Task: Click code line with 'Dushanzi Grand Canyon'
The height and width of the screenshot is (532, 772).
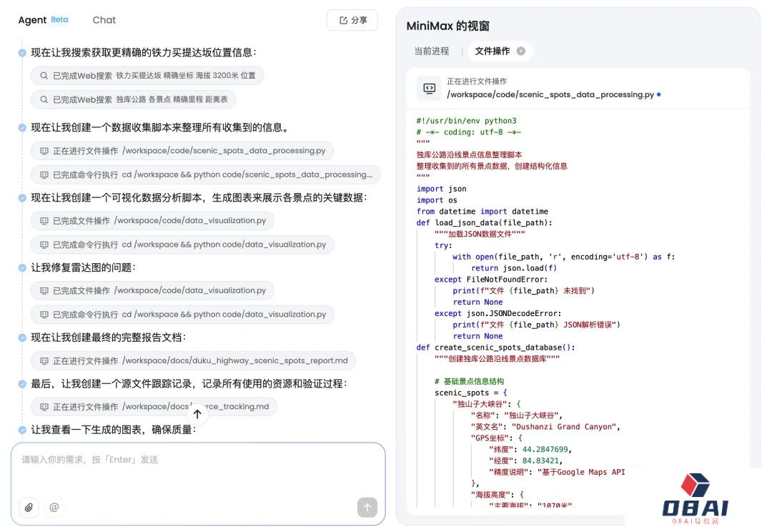Action: pyautogui.click(x=545, y=427)
